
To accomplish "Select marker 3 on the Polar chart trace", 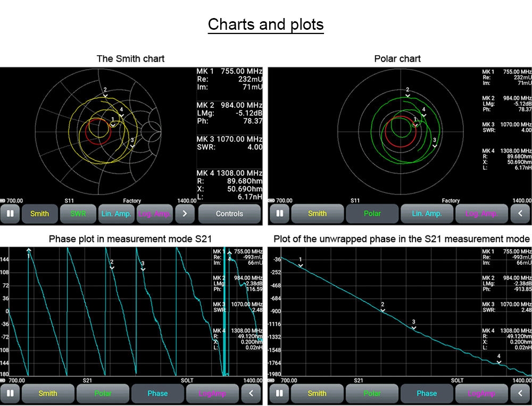I will pos(435,144).
